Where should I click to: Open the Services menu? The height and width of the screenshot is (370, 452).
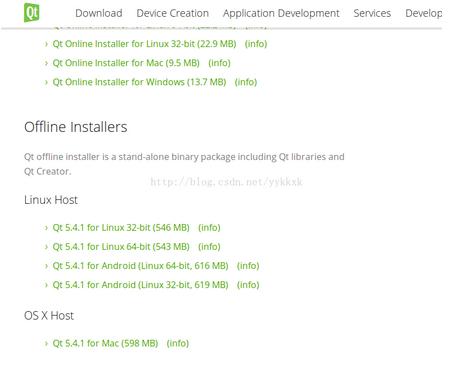pos(372,13)
